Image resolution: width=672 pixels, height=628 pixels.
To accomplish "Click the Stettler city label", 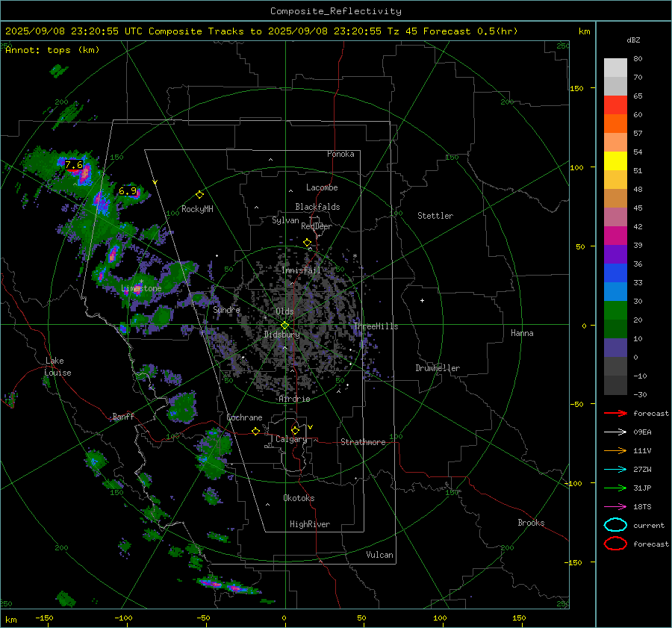I will pyautogui.click(x=435, y=216).
